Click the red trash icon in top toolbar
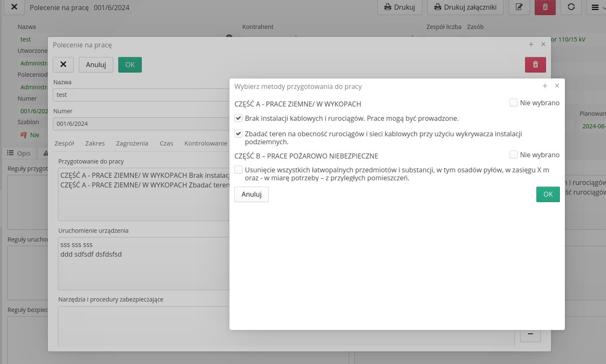This screenshot has height=364, width=606. (x=545, y=7)
